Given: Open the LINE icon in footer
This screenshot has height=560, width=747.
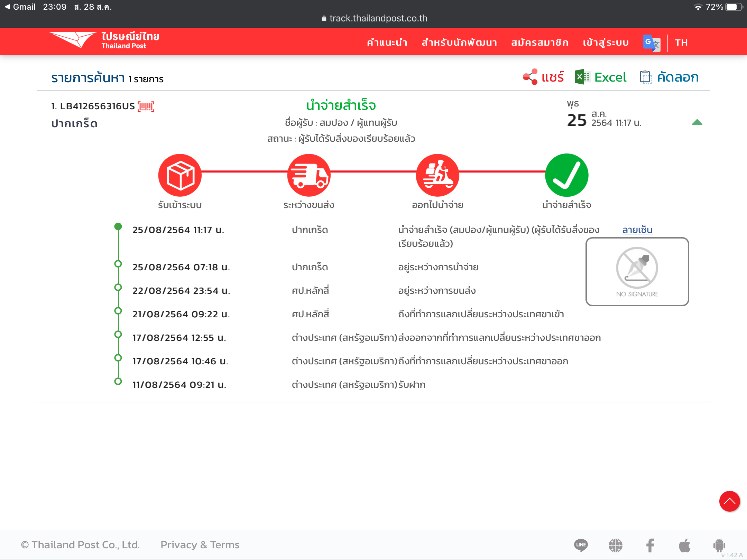Looking at the screenshot, I should 581,545.
